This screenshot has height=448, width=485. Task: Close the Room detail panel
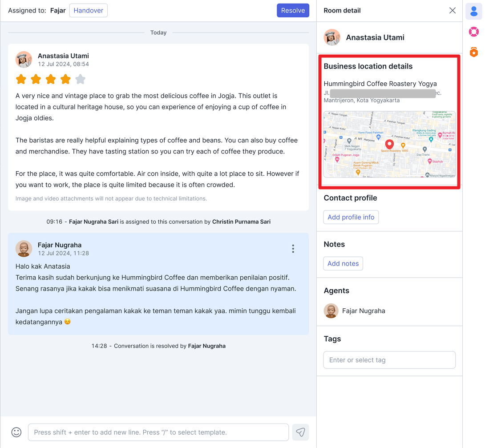pos(452,11)
